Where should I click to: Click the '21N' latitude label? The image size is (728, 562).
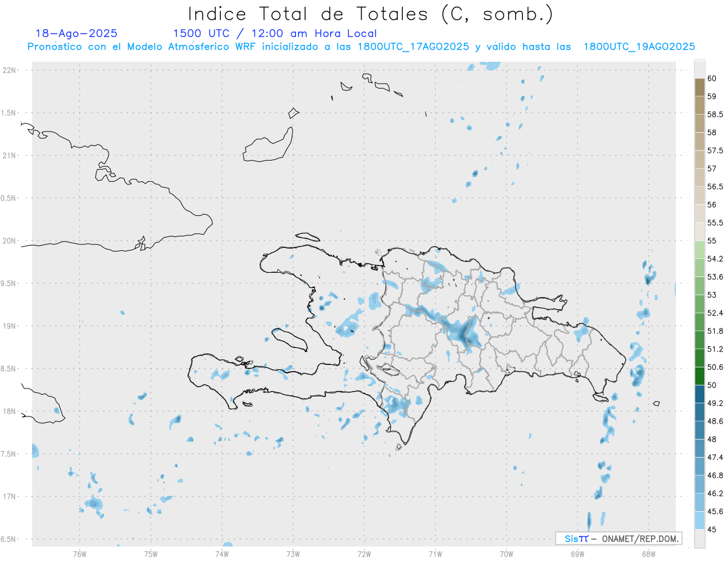tap(9, 155)
